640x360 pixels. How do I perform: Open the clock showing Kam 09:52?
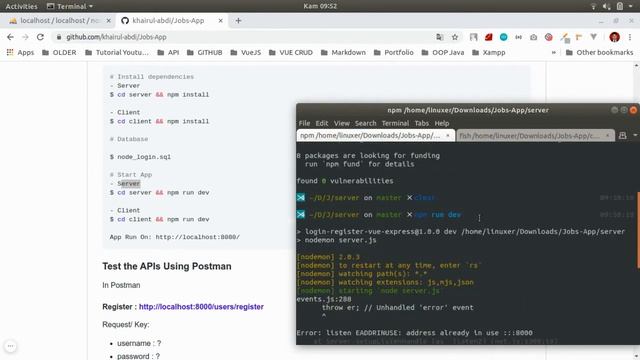[x=320, y=6]
